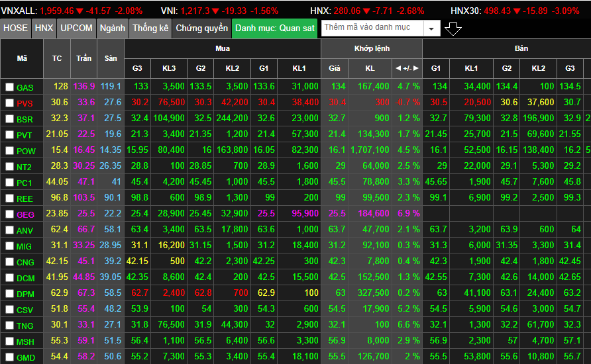Click TNG change value 6.6 %
The height and width of the screenshot is (364, 591).
tap(409, 324)
